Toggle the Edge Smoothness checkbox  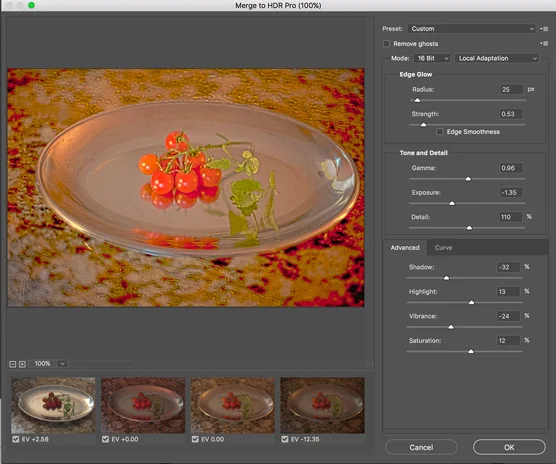pos(439,132)
